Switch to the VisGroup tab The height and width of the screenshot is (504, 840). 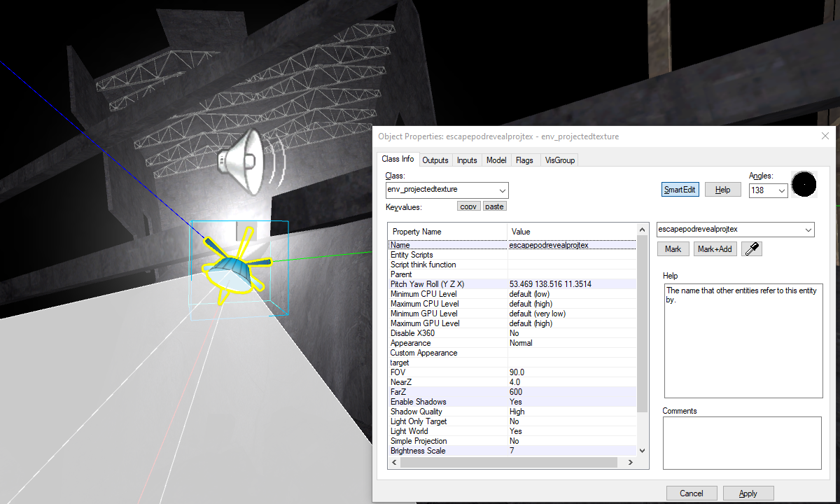pos(560,160)
